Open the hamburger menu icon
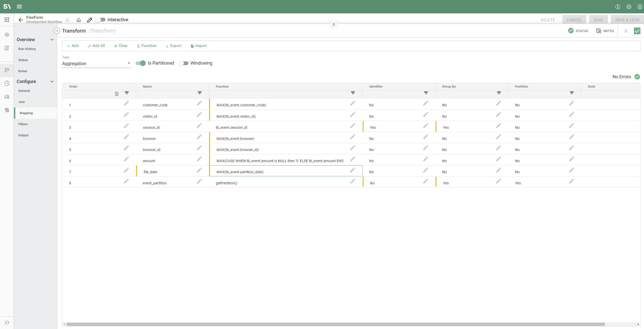The image size is (644, 329). coord(19,7)
